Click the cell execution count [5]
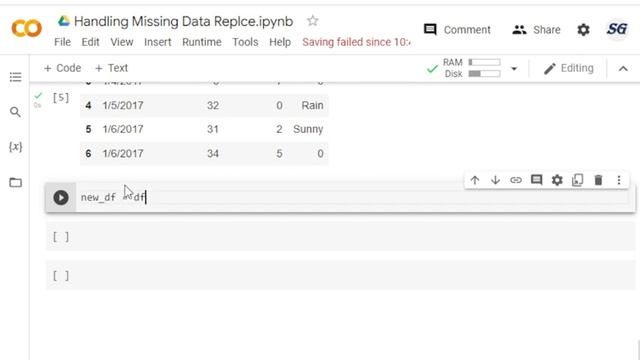 pyautogui.click(x=61, y=98)
